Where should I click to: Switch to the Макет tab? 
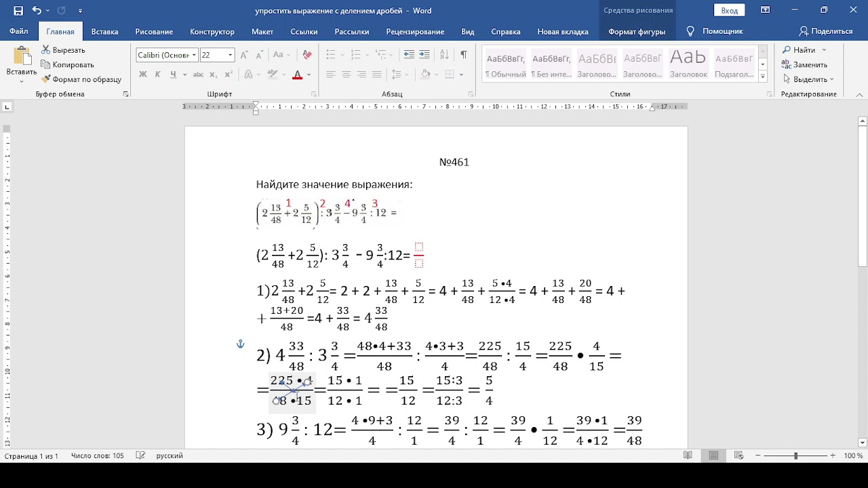click(x=262, y=31)
